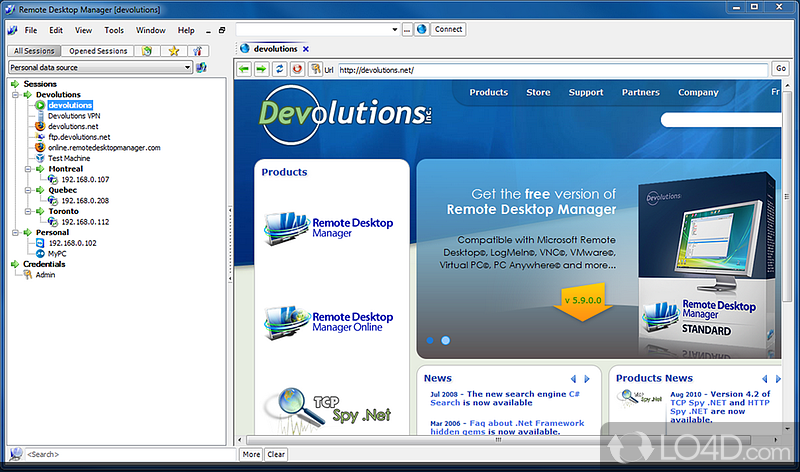This screenshot has width=800, height=472.
Task: Collapse the Personal group
Action: [x=15, y=233]
